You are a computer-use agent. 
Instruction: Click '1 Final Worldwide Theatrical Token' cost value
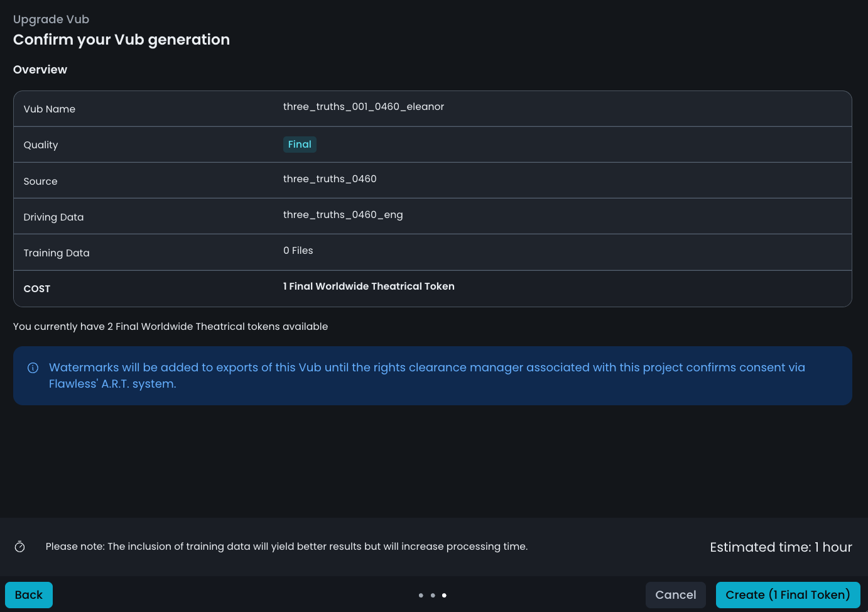pyautogui.click(x=369, y=287)
